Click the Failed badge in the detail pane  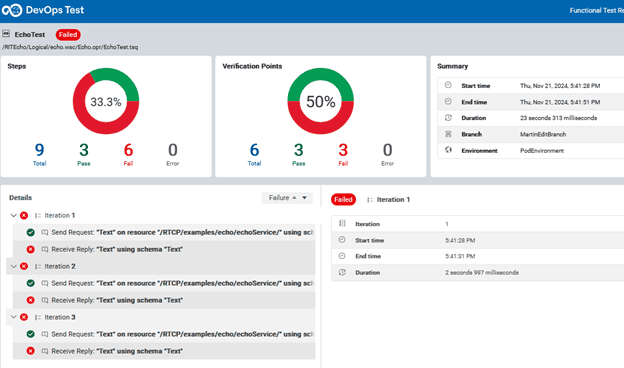point(343,199)
